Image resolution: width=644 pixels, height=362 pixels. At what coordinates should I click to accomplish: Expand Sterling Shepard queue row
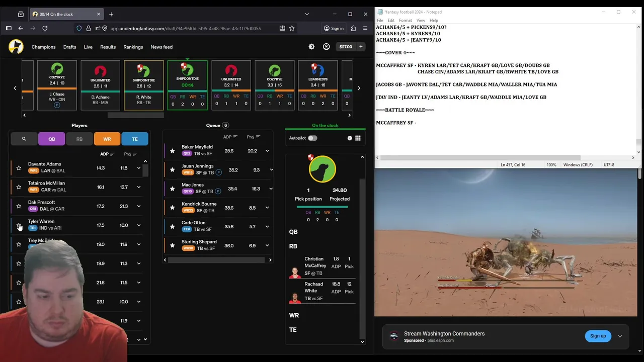click(x=267, y=246)
